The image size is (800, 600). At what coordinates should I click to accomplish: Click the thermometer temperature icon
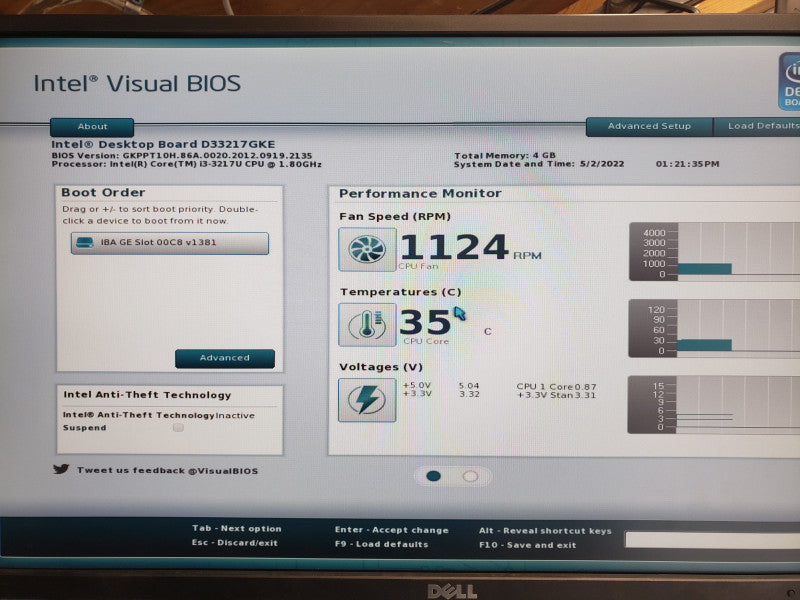[x=367, y=325]
